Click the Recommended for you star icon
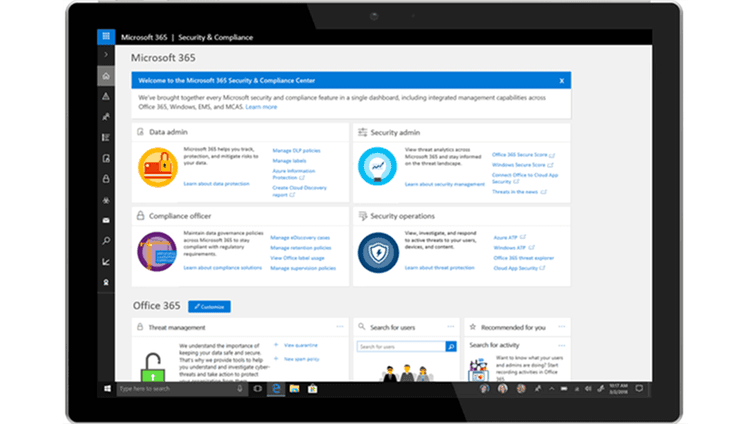Image resolution: width=750 pixels, height=424 pixels. coord(473,327)
